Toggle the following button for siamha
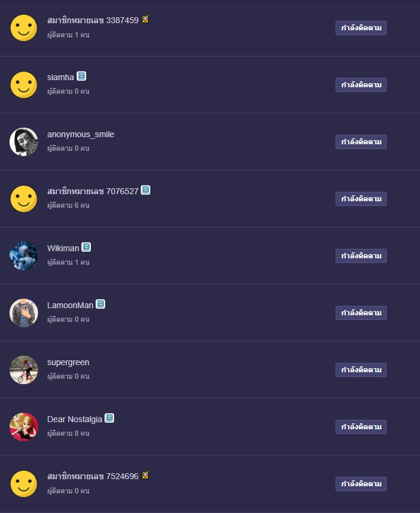Viewport: 420px width, 513px height. point(361,85)
